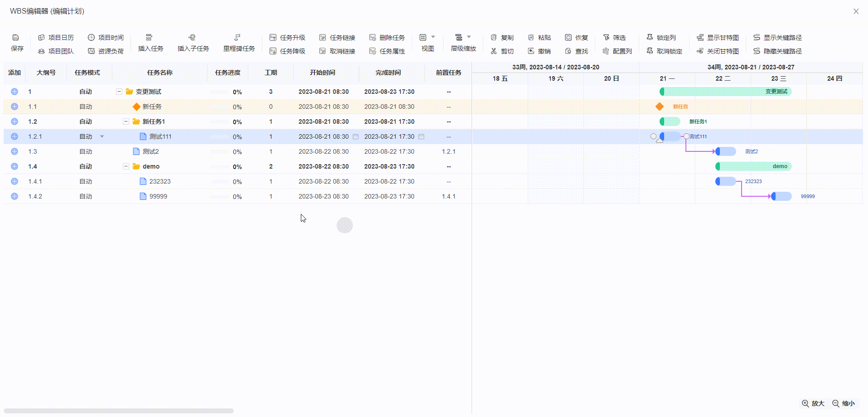
Task: Collapse the demo task folder
Action: (x=126, y=166)
